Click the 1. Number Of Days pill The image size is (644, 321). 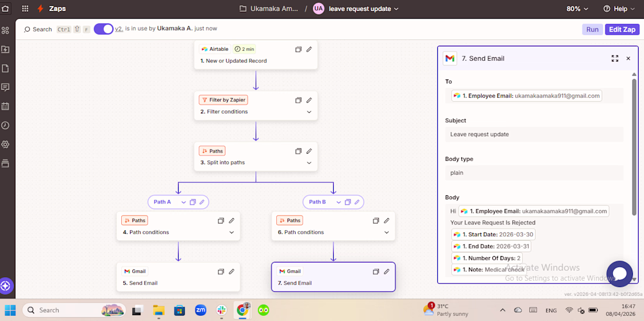[x=487, y=258]
